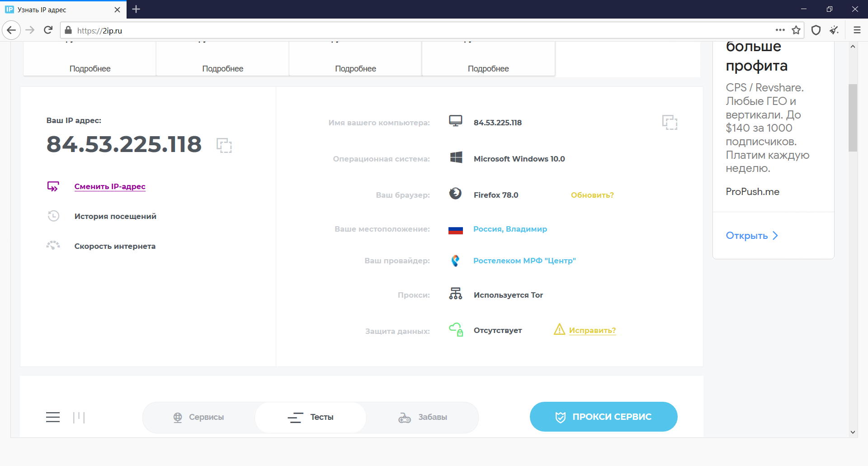Click the page vertical scrollbar thumb

(853, 118)
